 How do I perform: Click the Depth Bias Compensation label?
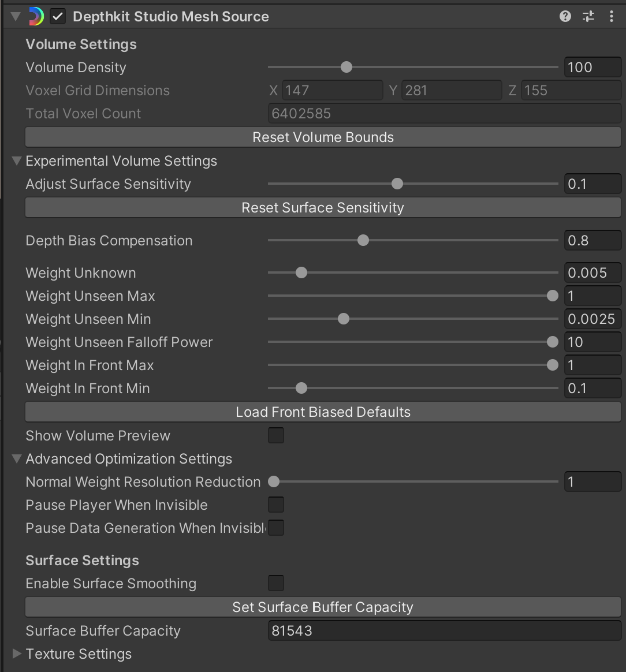click(x=109, y=240)
